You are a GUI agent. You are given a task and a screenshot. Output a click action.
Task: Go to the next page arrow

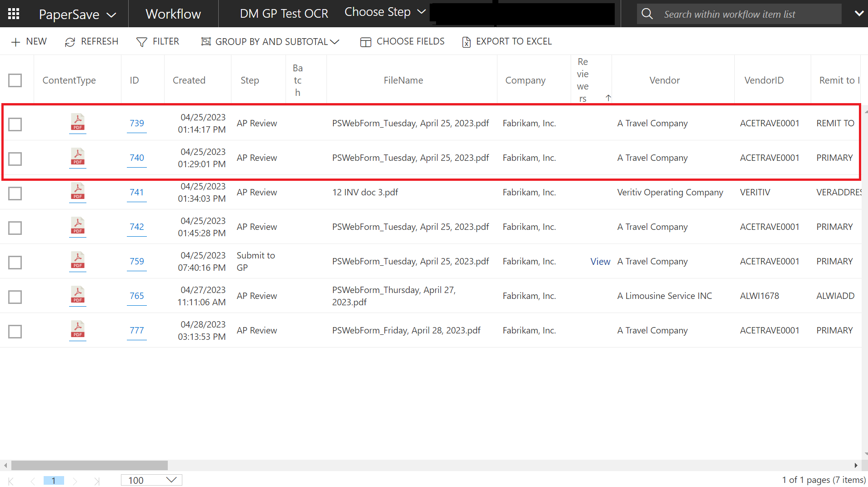point(75,481)
